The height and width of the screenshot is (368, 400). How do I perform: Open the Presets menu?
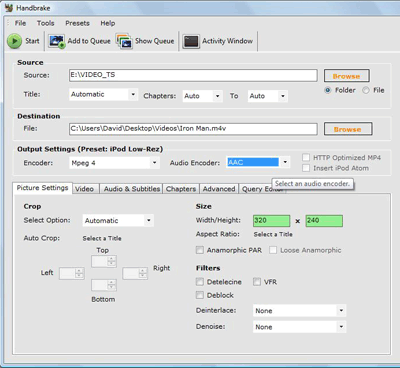click(x=77, y=23)
